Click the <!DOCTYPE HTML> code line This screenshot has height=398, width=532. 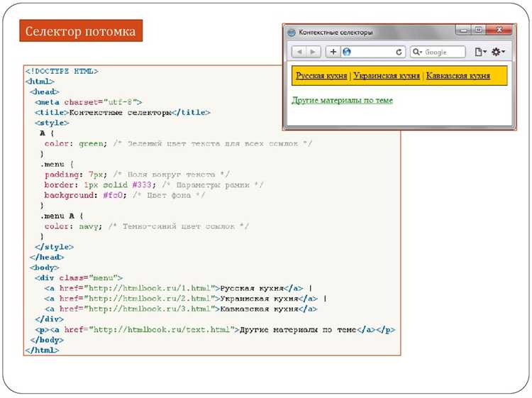coord(62,71)
